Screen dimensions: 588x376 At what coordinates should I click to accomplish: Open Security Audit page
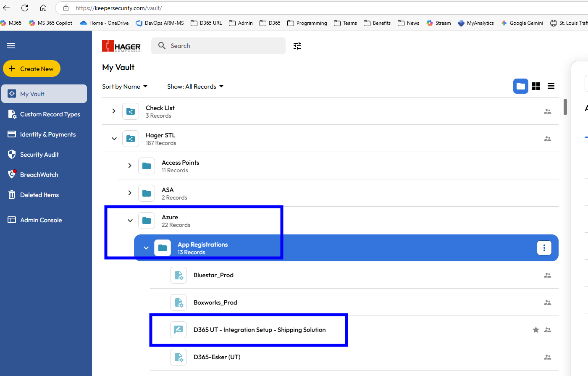(34, 155)
